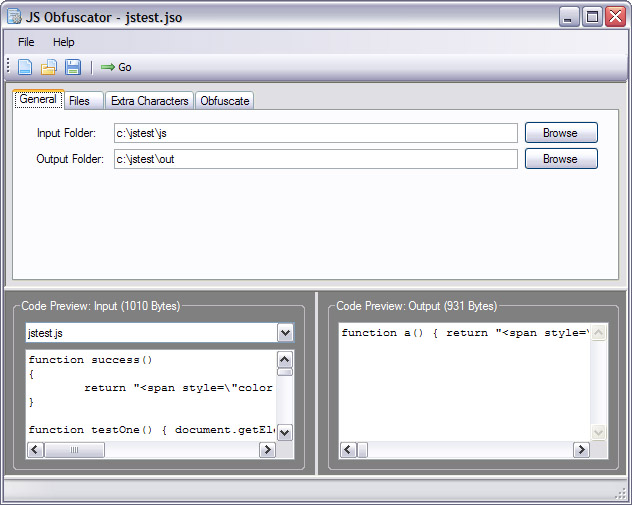Browse for the Output Folder
Screen dimensions: 632x505
coord(561,159)
